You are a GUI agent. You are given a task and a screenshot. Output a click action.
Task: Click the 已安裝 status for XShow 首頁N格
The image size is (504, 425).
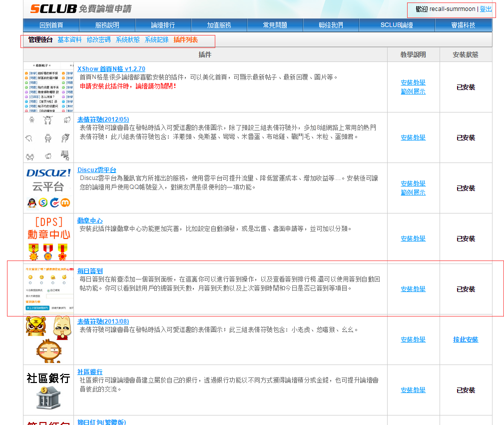click(466, 87)
